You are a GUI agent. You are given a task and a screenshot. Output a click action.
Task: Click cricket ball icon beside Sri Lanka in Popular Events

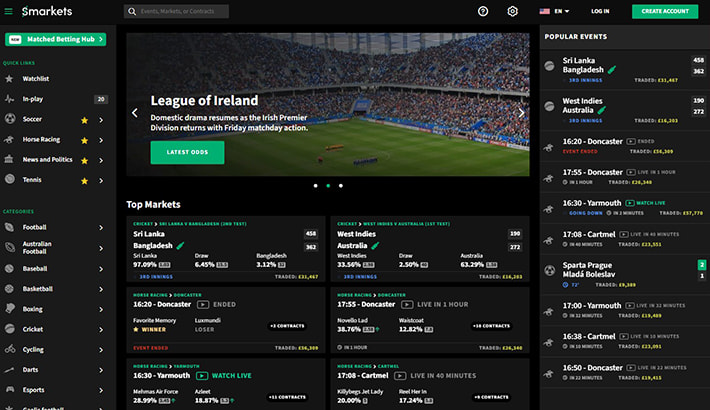[x=550, y=66]
